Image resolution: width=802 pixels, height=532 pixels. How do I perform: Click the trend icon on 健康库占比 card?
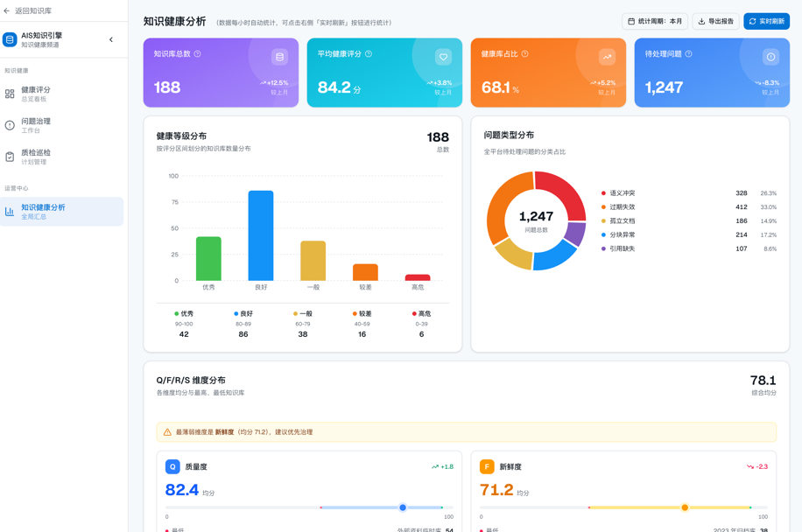(x=607, y=57)
